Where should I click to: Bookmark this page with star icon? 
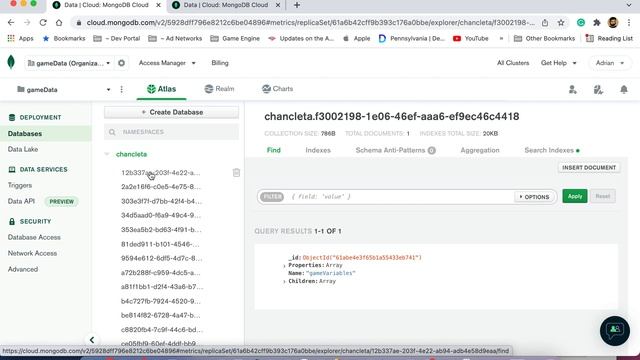click(561, 23)
